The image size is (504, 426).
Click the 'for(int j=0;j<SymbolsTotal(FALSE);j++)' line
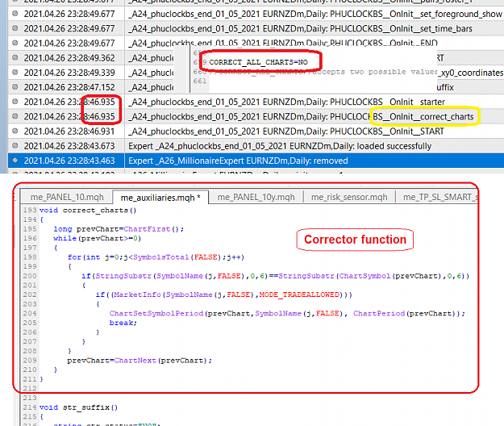coord(156,257)
